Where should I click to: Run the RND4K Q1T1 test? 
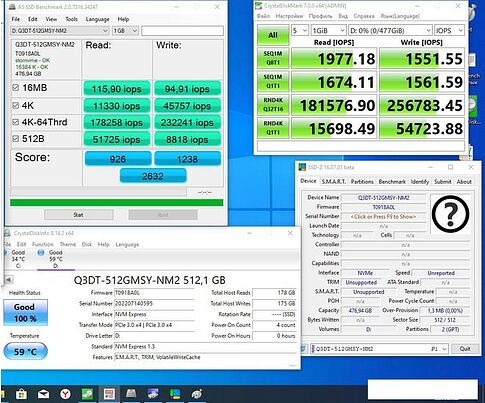pyautogui.click(x=273, y=128)
